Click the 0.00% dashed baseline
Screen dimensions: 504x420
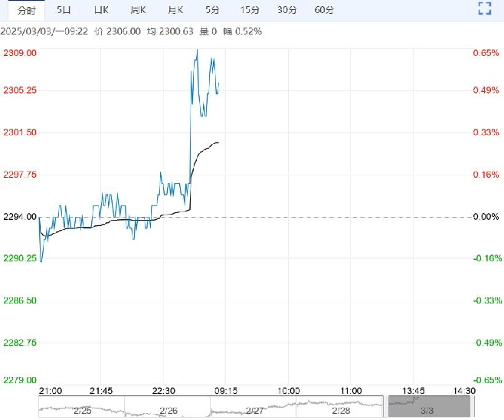[x=345, y=217]
